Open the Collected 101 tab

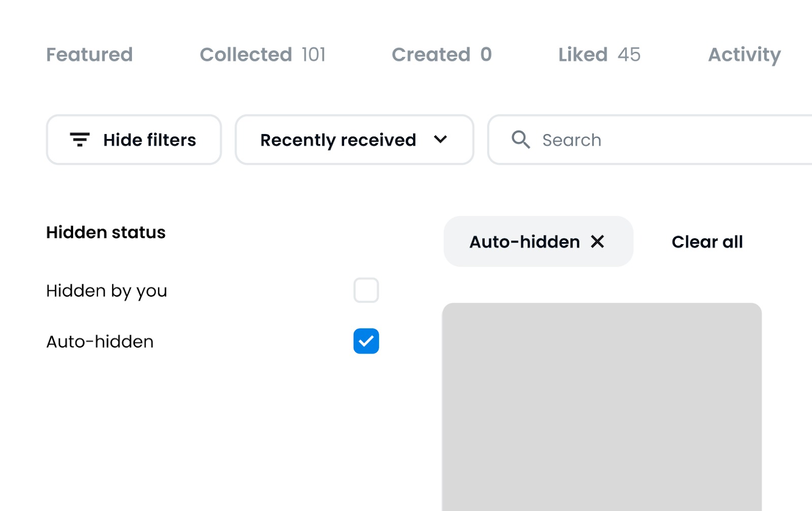tap(262, 54)
